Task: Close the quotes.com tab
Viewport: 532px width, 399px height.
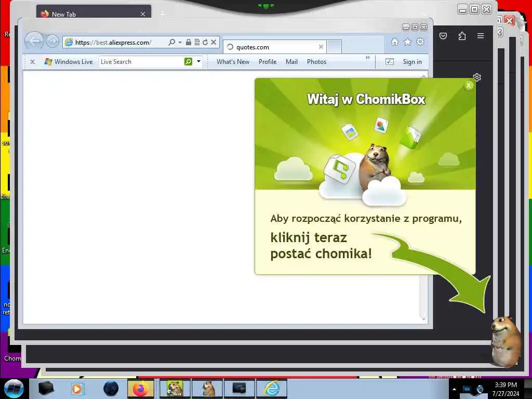Action: (321, 47)
